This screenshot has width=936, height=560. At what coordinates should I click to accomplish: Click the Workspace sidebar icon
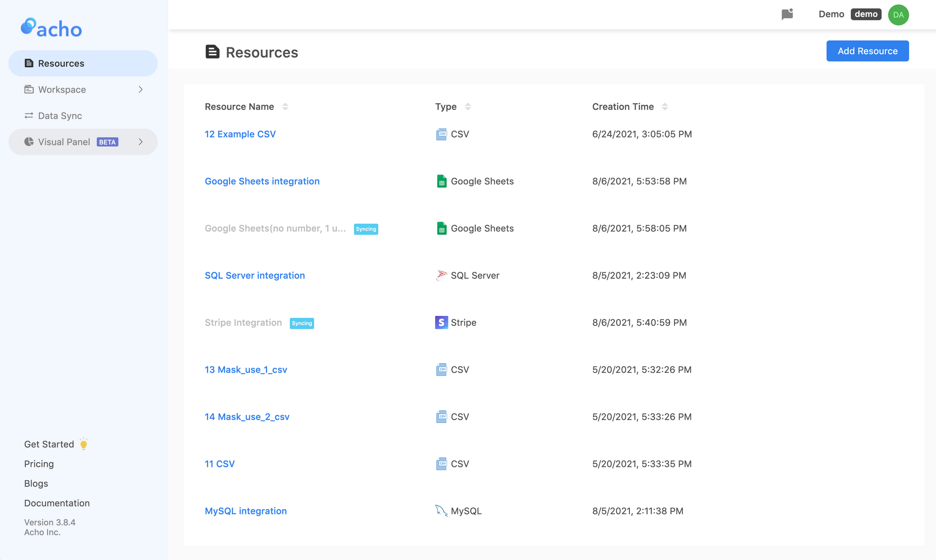click(29, 89)
